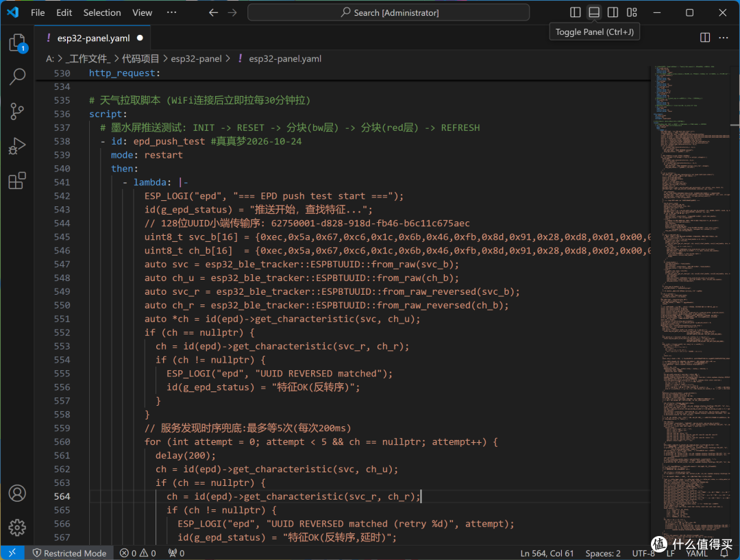
Task: Close the unsaved esp32-panel.yaml tab dot
Action: point(140,38)
